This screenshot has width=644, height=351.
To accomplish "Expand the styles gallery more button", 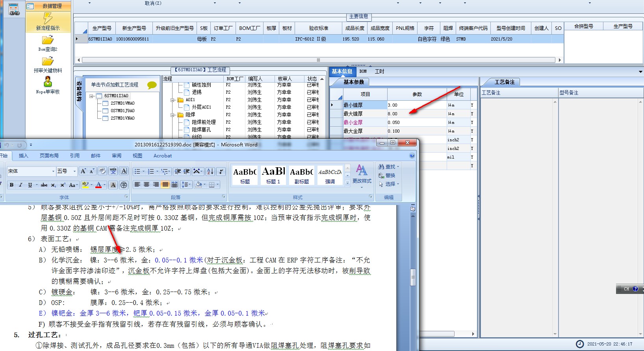I will [347, 183].
